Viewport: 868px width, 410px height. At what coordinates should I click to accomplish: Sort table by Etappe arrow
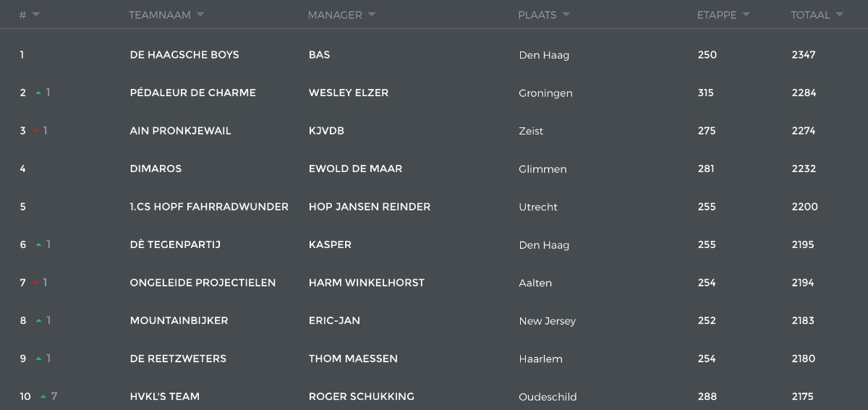click(746, 14)
